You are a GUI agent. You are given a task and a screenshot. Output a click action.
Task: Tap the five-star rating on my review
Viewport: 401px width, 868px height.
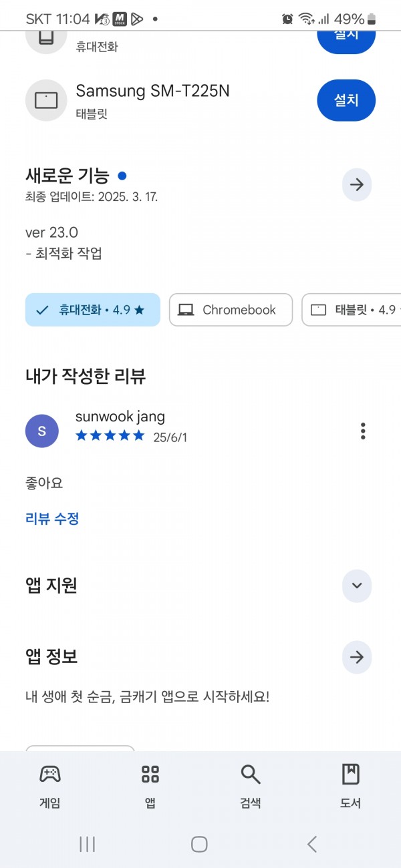coord(110,436)
